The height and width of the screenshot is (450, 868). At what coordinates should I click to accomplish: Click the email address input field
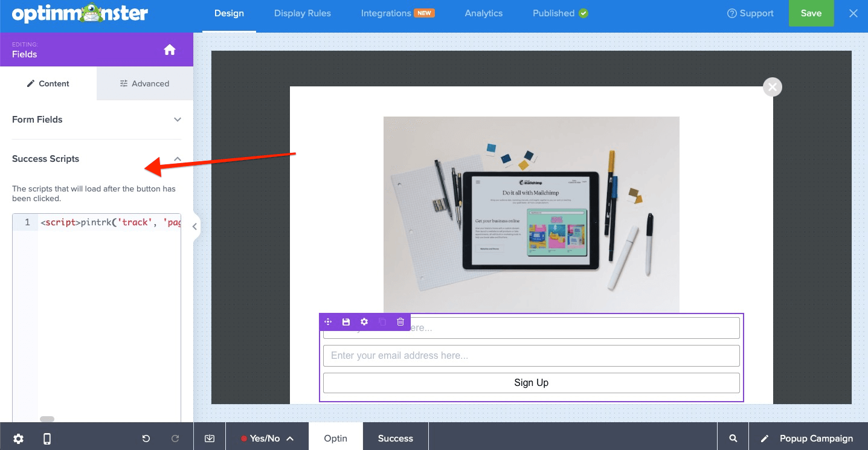tap(532, 356)
